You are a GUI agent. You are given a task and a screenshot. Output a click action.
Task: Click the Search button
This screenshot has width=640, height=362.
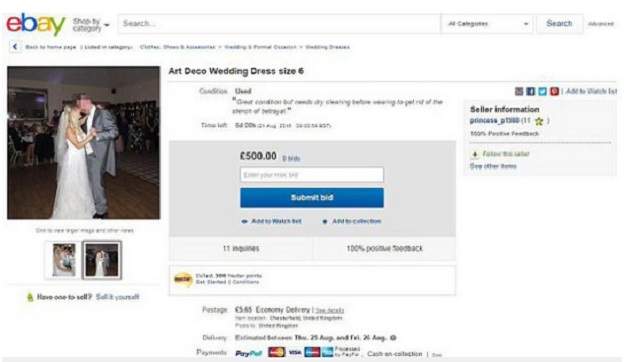coord(559,24)
